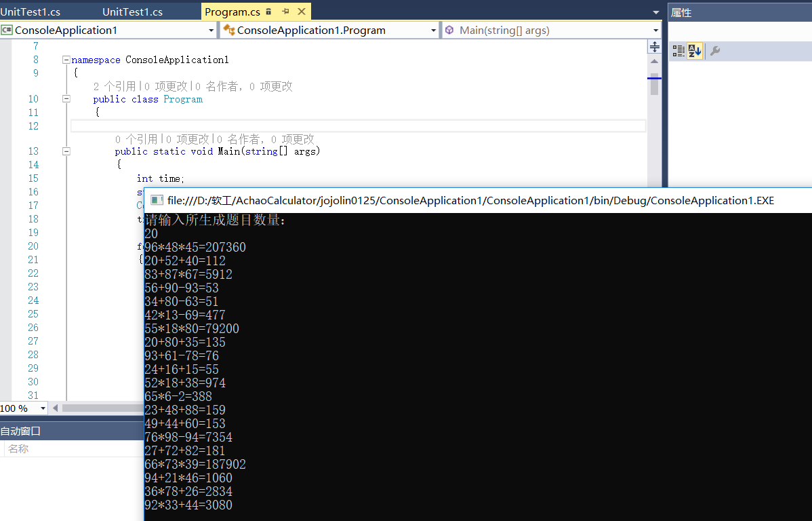This screenshot has height=521, width=812.
Task: Click the C# project icon in navigation bar
Action: (7, 30)
